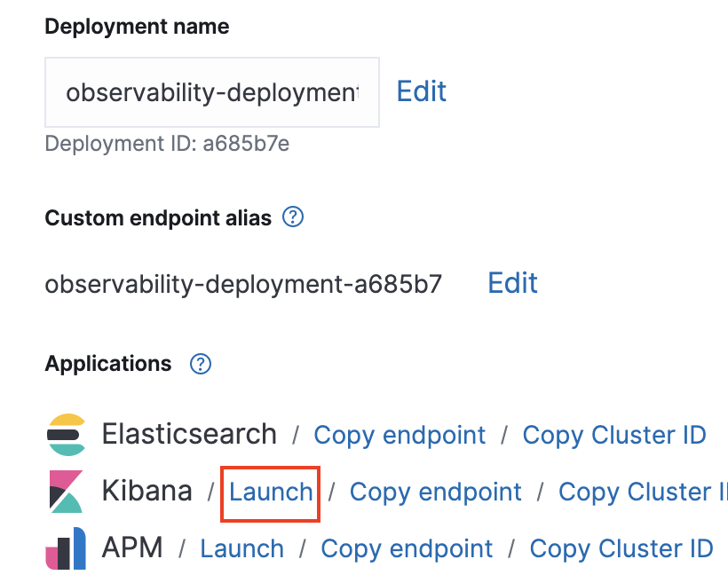The image size is (728, 575).
Task: Click the observability-deployment name input field
Action: tap(211, 91)
